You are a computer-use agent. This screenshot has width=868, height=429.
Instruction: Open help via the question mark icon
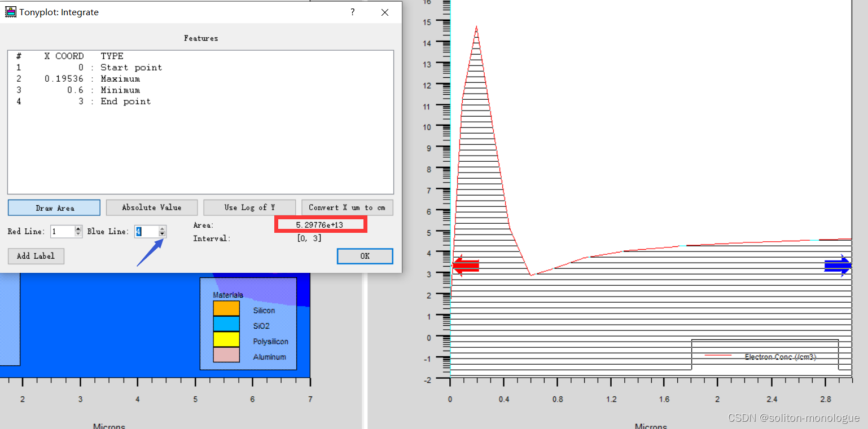tap(352, 12)
